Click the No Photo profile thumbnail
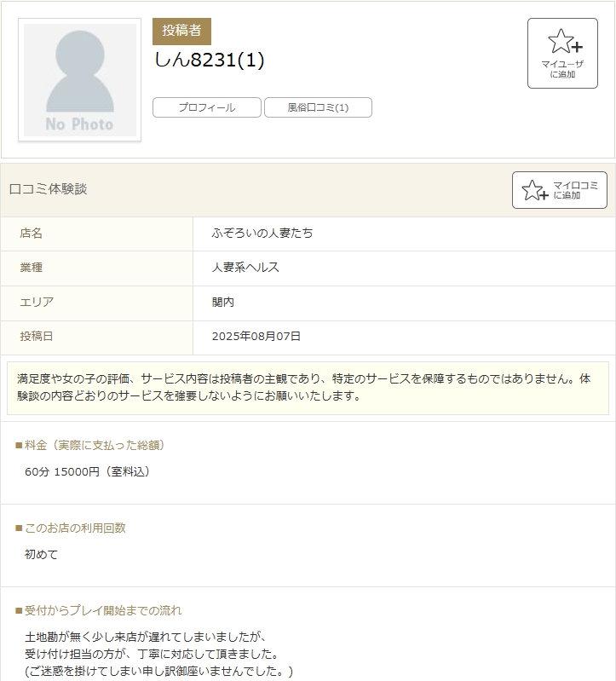 (x=79, y=80)
